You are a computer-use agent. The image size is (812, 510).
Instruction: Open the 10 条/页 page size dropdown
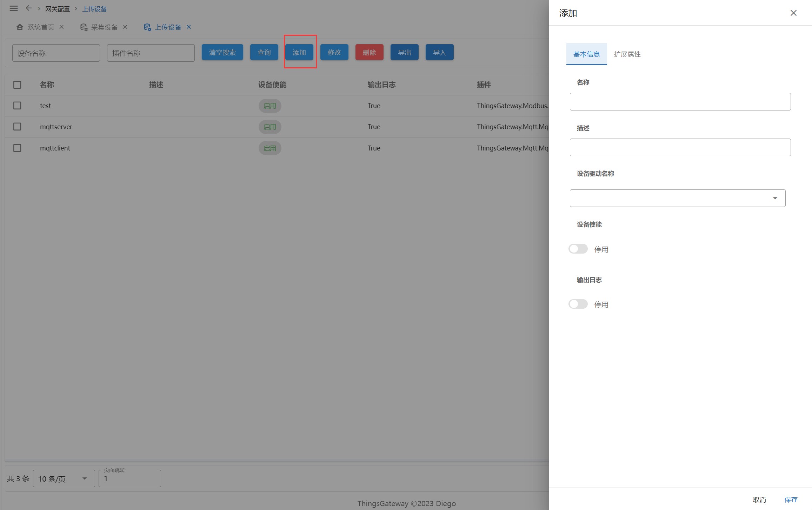click(x=64, y=479)
